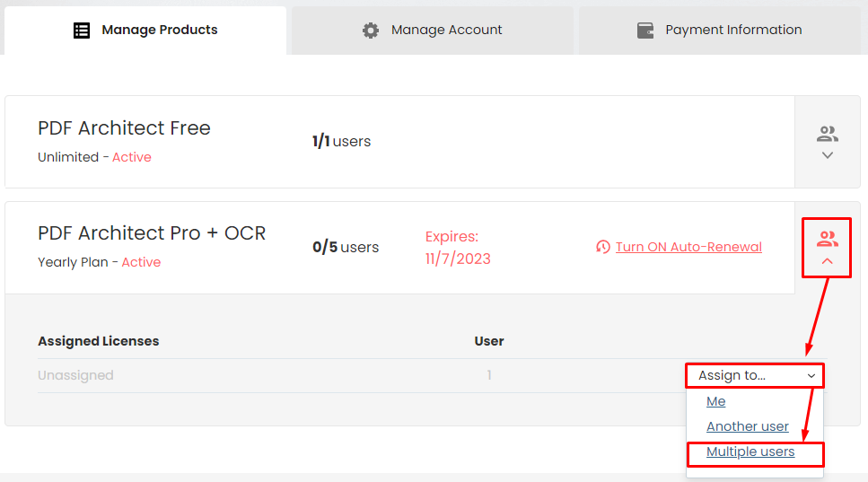Switch to the Manage Account tab
Image resolution: width=868 pixels, height=482 pixels.
(433, 31)
